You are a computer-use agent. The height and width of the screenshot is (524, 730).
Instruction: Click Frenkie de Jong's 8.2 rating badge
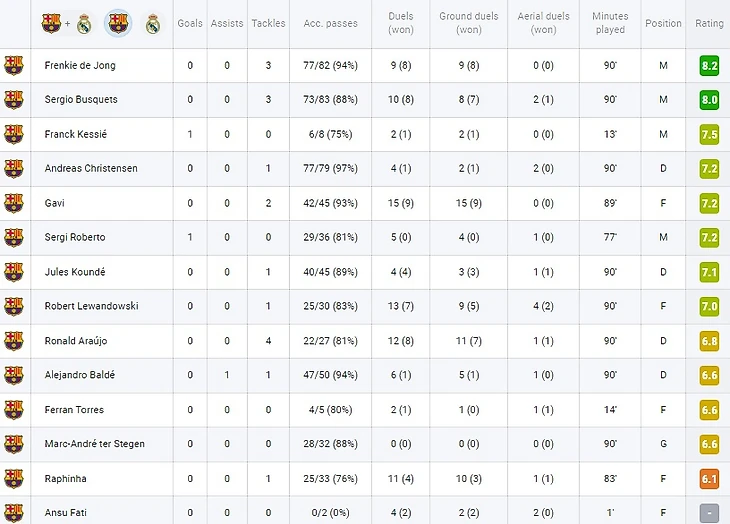click(x=709, y=66)
